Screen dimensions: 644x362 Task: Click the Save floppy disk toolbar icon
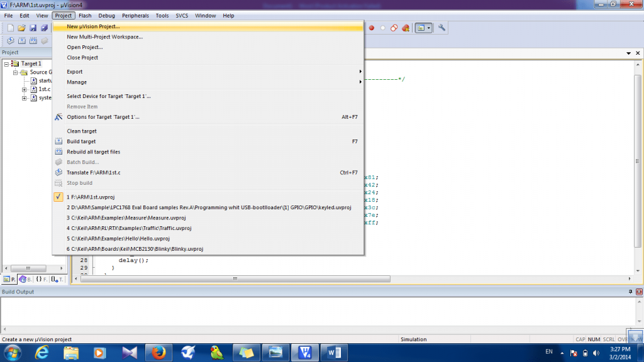point(33,28)
